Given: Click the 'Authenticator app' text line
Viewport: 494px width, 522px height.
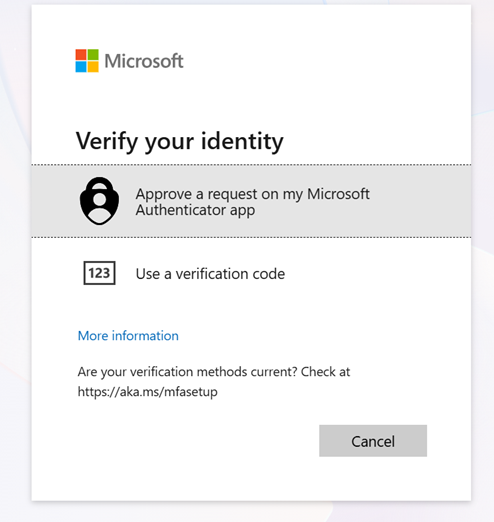Looking at the screenshot, I should (x=195, y=210).
